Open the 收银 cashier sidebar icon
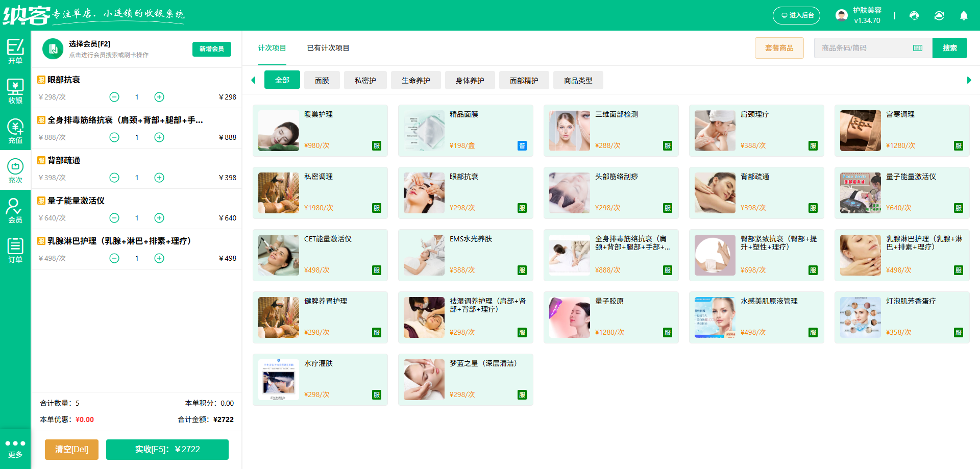 pyautogui.click(x=15, y=91)
